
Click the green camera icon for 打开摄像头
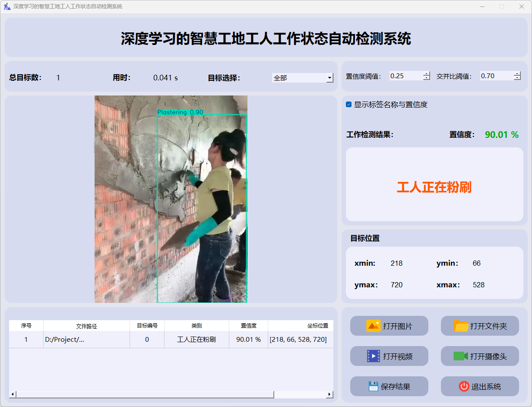pos(461,356)
